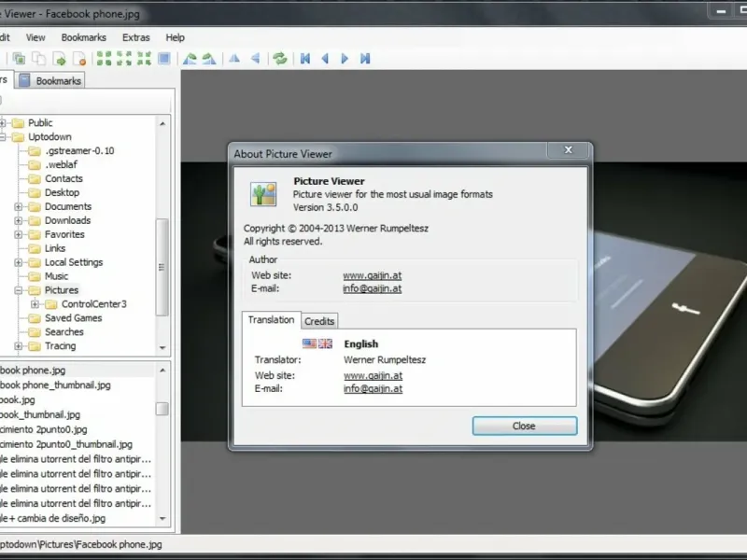747x560 pixels.
Task: Expand the Favorites folder node
Action: [18, 234]
